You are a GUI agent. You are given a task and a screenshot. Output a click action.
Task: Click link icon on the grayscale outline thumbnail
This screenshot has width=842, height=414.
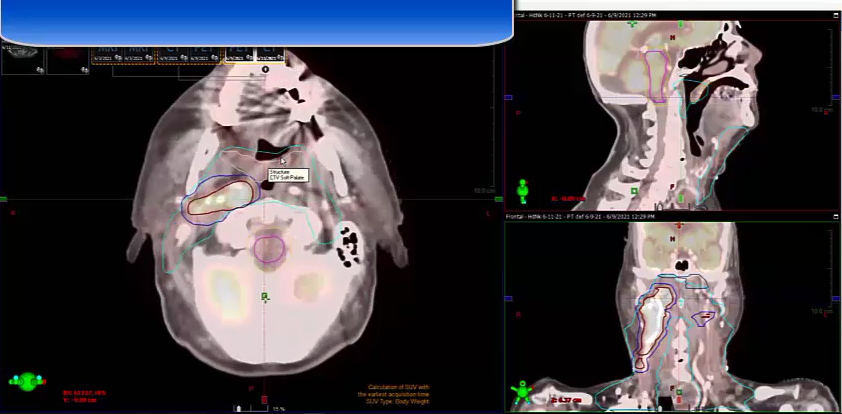tap(40, 70)
